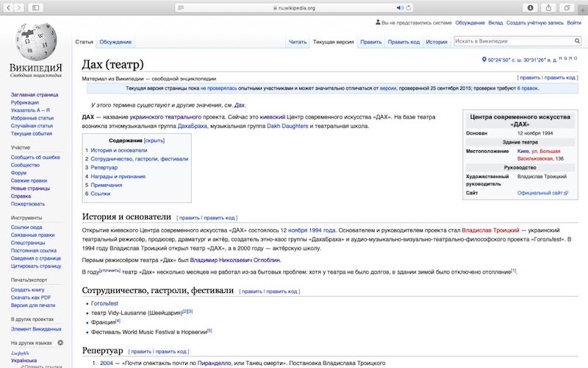
Task: Open the Дах disambiguation link
Action: 240,105
